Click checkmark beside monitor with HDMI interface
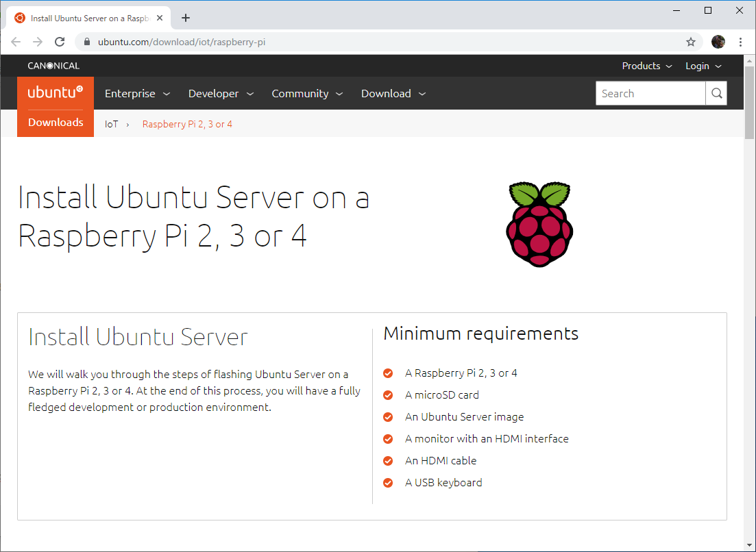The width and height of the screenshot is (756, 552). pyautogui.click(x=388, y=439)
